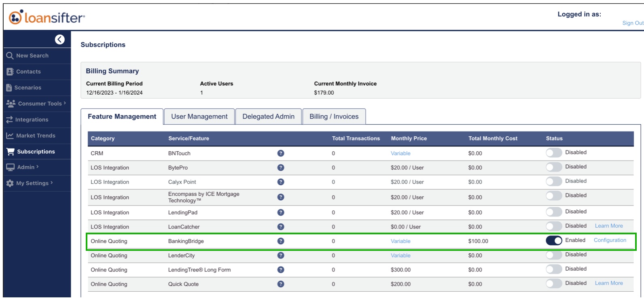This screenshot has width=644, height=301.
Task: Click the Consumer Tools people icon
Action: point(11,103)
